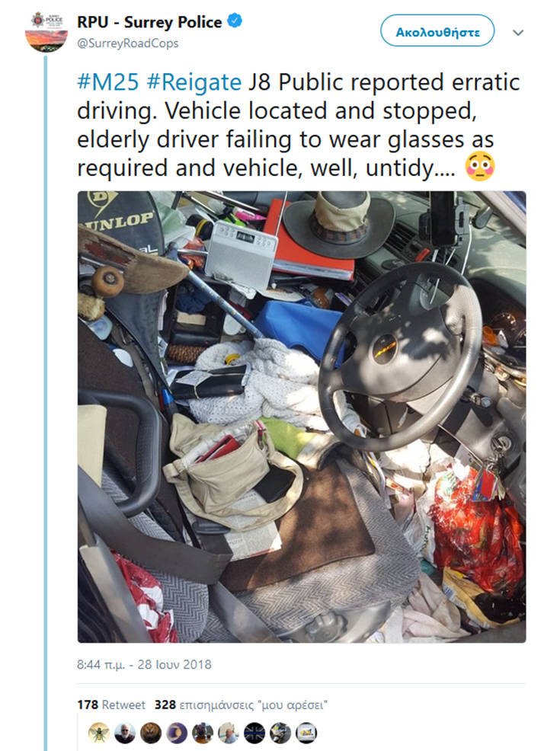This screenshot has height=751, width=560.
Task: Click the RPU - Surrey Police display name
Action: click(x=149, y=22)
